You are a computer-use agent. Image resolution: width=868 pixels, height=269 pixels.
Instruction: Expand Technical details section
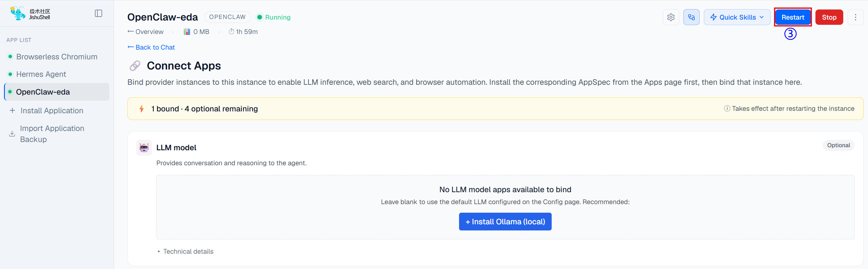tap(185, 252)
